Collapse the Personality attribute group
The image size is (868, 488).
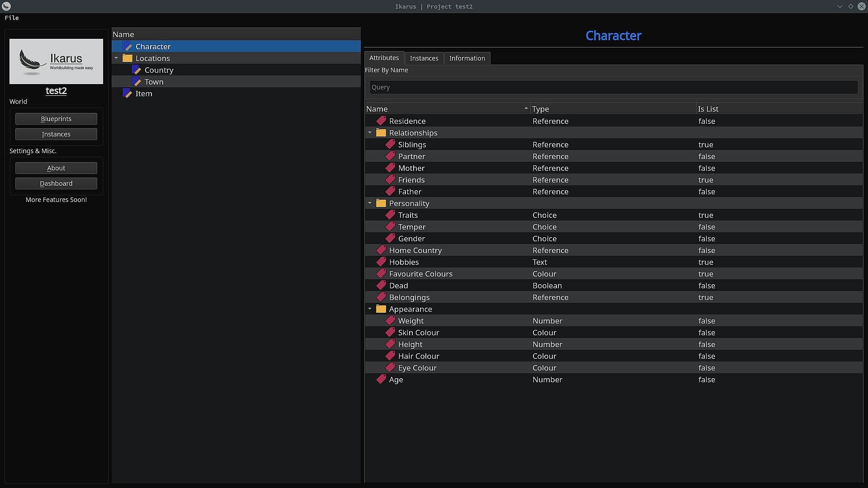[370, 203]
